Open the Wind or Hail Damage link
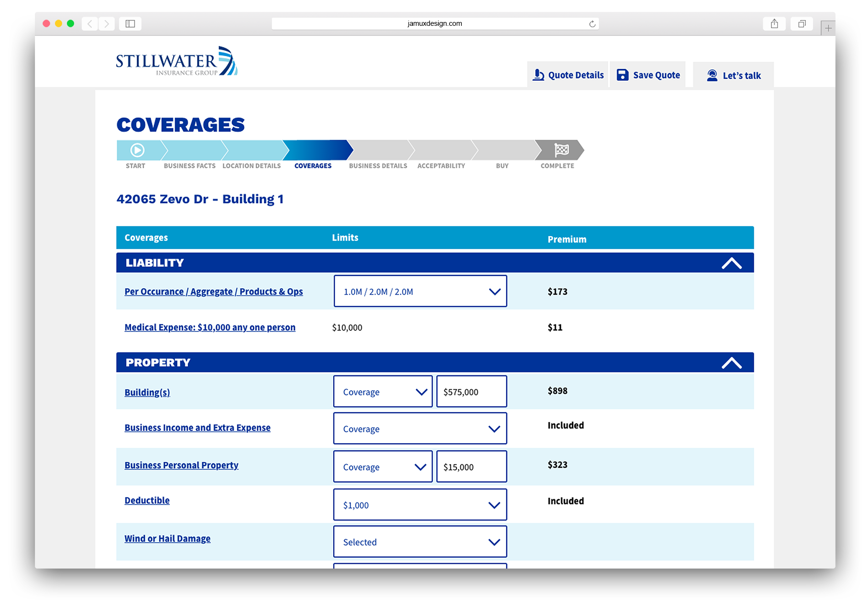 point(167,539)
